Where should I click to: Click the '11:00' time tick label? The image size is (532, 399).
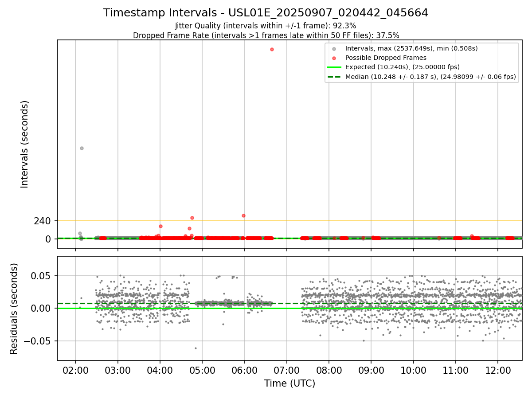[x=456, y=371]
